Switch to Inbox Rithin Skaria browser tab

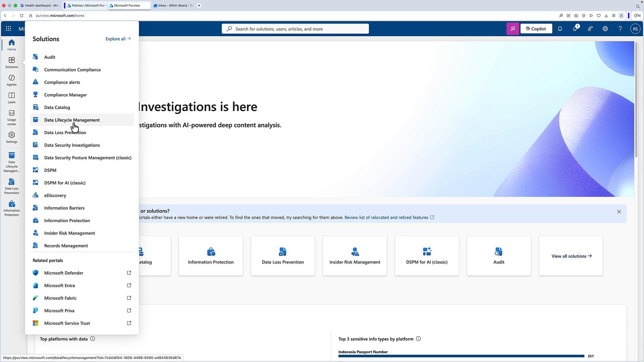point(173,6)
